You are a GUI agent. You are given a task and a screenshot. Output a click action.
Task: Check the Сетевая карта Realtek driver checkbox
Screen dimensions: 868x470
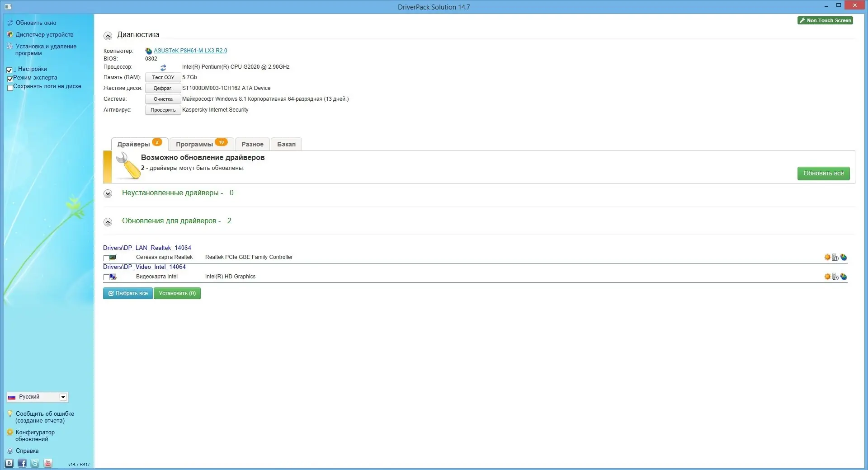[106, 258]
